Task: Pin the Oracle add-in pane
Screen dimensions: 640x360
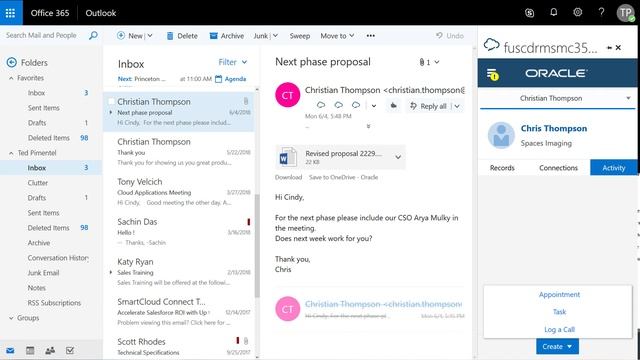Action: click(x=609, y=48)
